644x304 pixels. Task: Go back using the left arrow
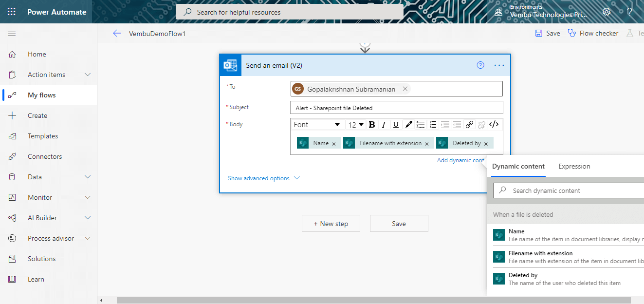pyautogui.click(x=117, y=33)
